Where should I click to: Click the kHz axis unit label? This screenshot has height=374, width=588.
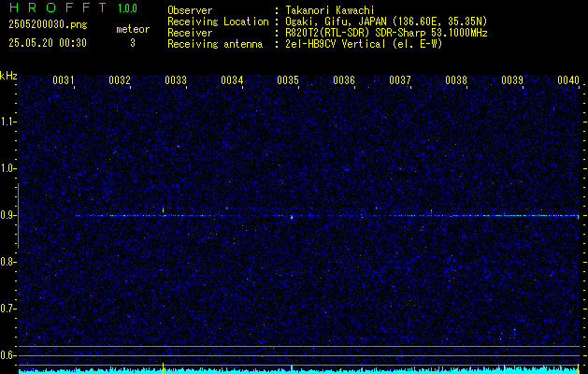coord(8,76)
